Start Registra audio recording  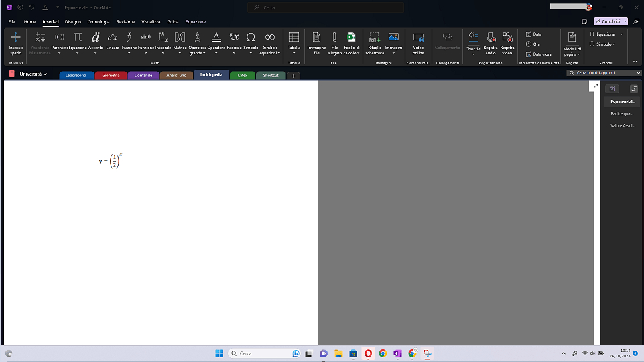click(491, 43)
